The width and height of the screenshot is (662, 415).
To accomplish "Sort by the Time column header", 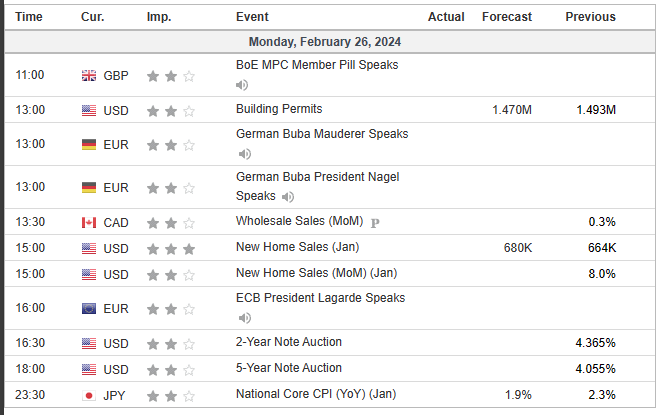I will click(x=30, y=17).
